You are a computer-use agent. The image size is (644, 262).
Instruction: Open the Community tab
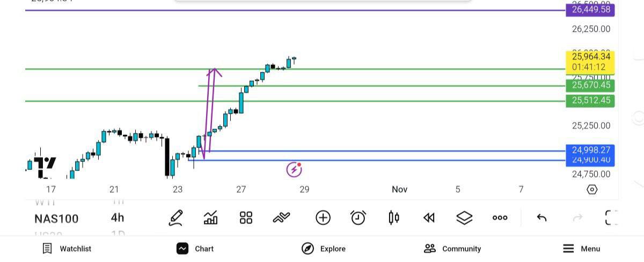[x=452, y=249]
